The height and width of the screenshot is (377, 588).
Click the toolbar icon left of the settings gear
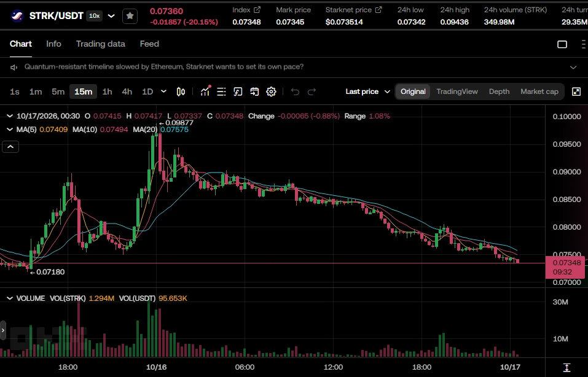254,91
